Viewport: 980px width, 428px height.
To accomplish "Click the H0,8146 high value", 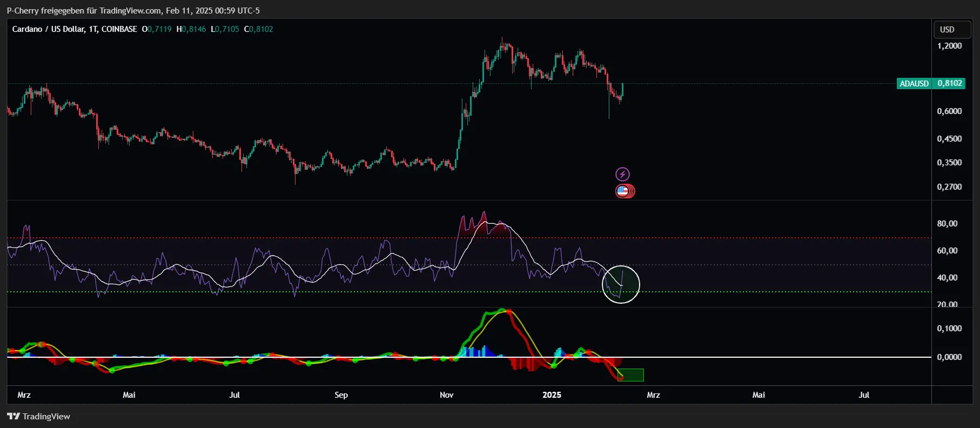I will coord(191,29).
